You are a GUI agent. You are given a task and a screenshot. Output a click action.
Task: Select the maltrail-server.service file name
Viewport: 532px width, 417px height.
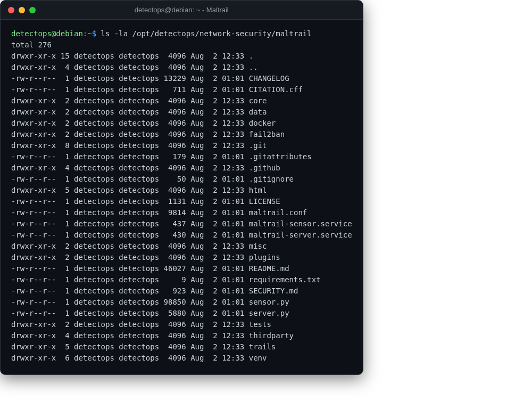pyautogui.click(x=300, y=235)
